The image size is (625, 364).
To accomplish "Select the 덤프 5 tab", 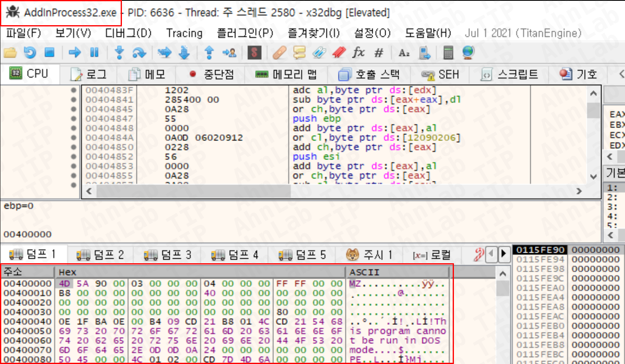I will point(302,255).
